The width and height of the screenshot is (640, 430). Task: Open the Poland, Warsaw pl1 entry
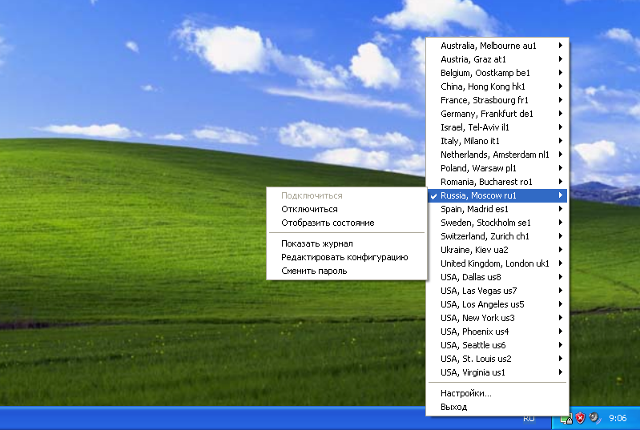pos(497,168)
